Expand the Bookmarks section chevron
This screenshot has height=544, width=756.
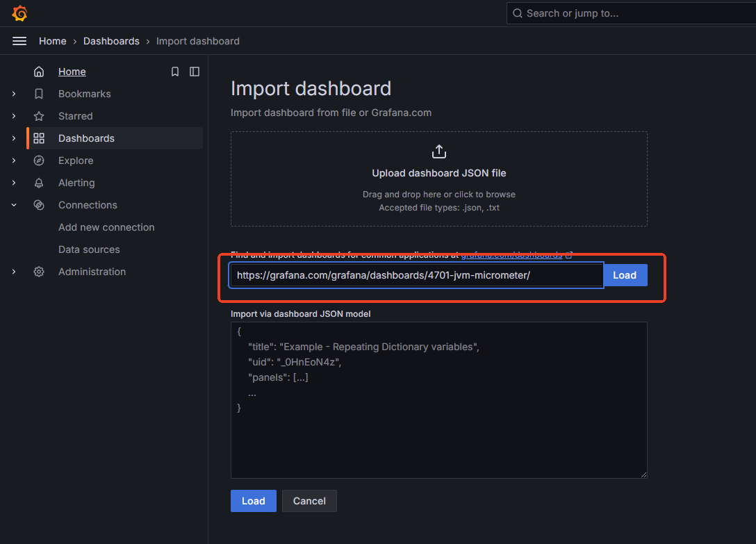point(14,94)
